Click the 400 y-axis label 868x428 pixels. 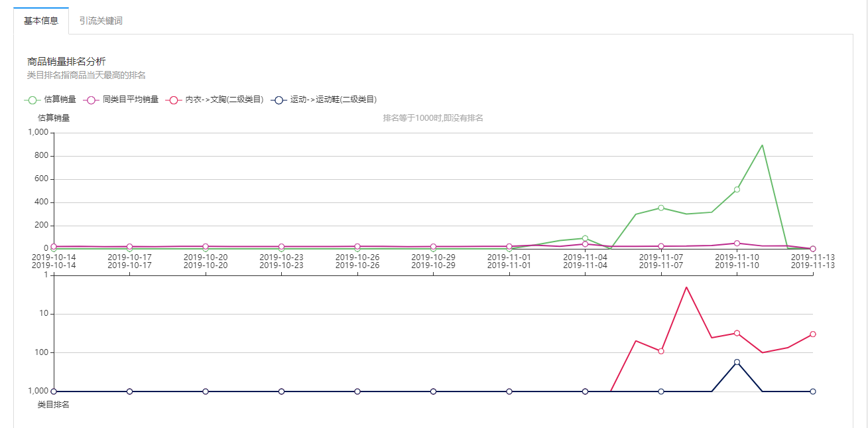tap(43, 202)
